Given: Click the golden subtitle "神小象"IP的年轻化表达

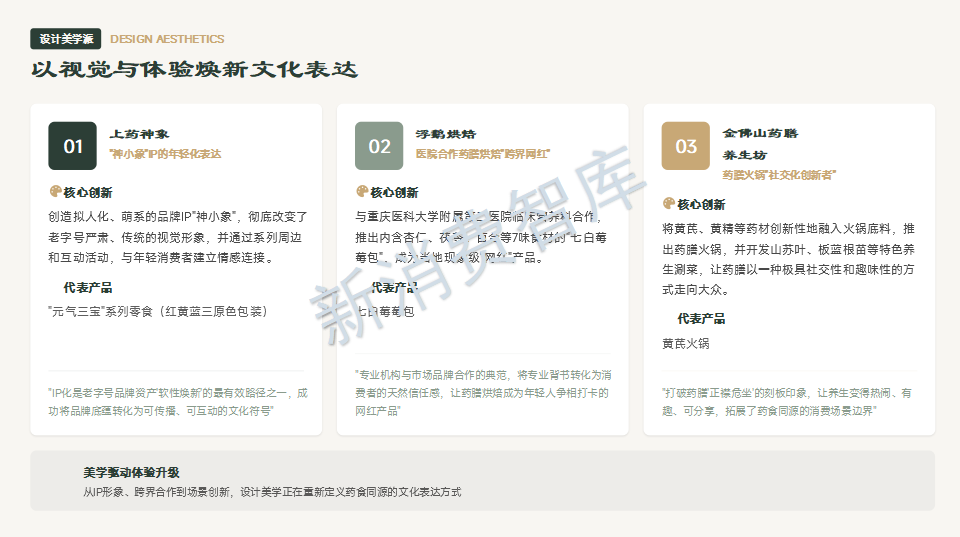Looking at the screenshot, I should (165, 154).
